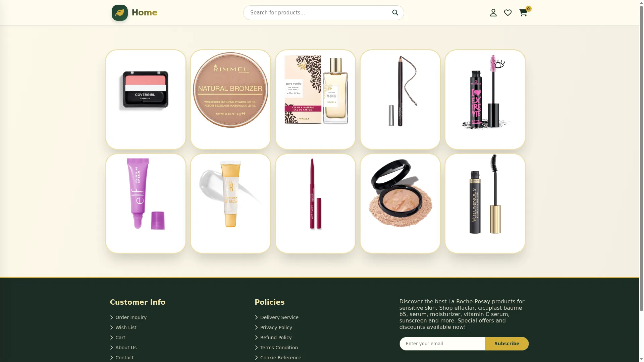Open the Cookie Reference link

(x=280, y=358)
